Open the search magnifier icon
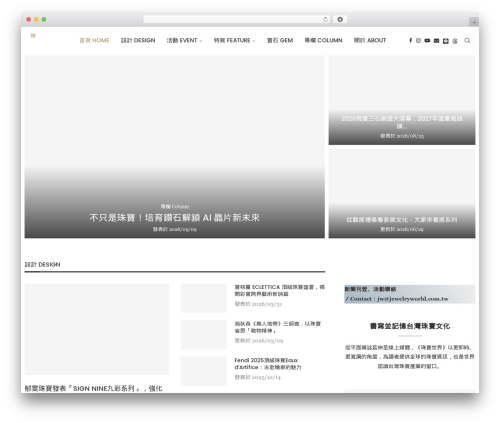 tap(467, 40)
